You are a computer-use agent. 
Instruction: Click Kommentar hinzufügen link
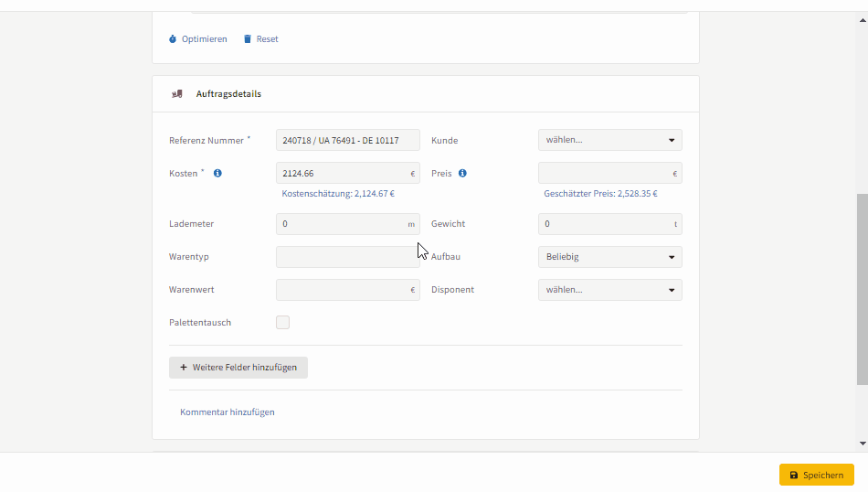tap(227, 412)
